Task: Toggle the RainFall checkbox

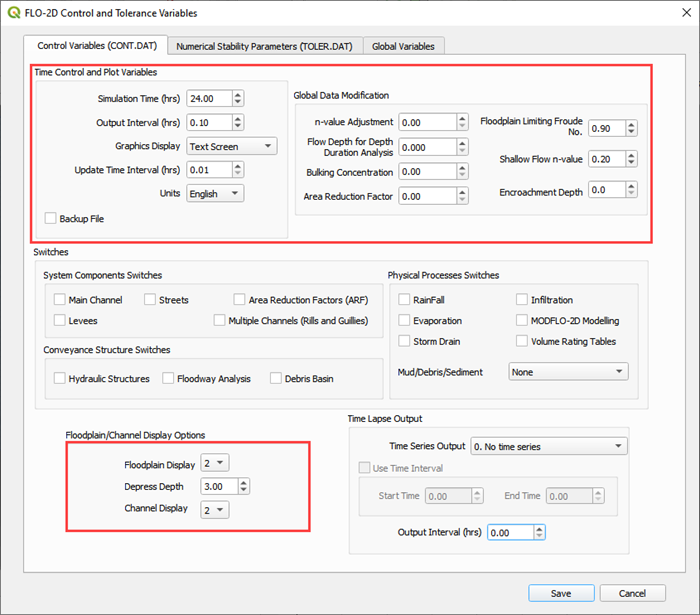Action: pos(405,299)
